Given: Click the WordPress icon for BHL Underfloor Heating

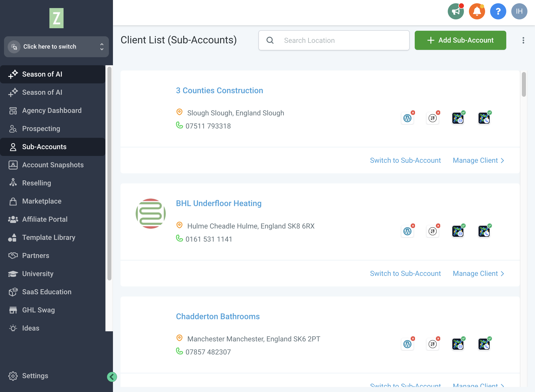Looking at the screenshot, I should [407, 231].
